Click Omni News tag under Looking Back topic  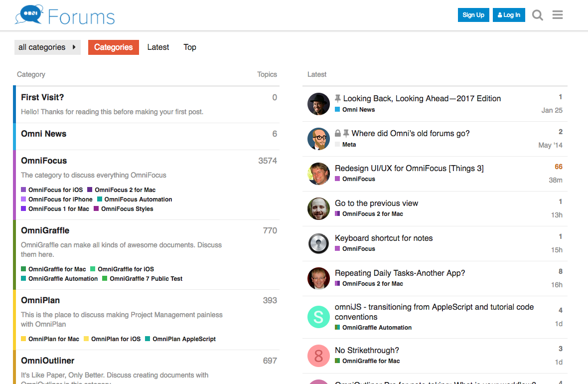355,110
